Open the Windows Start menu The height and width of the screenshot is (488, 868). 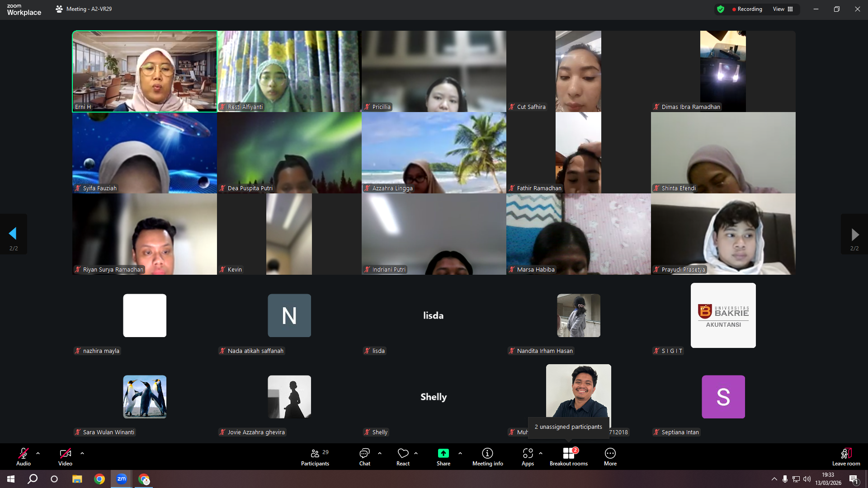click(x=11, y=479)
